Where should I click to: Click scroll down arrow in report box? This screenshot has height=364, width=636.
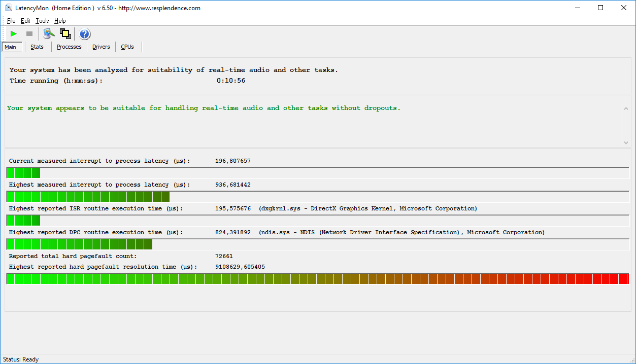(626, 143)
